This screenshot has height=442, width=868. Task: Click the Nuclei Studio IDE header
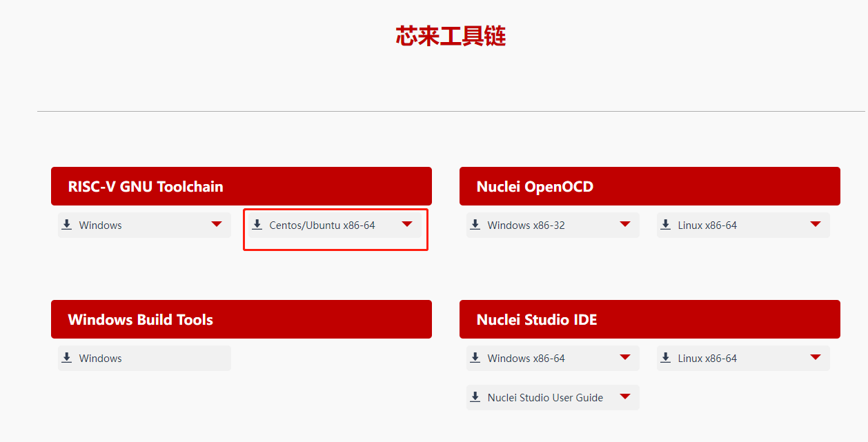[650, 319]
